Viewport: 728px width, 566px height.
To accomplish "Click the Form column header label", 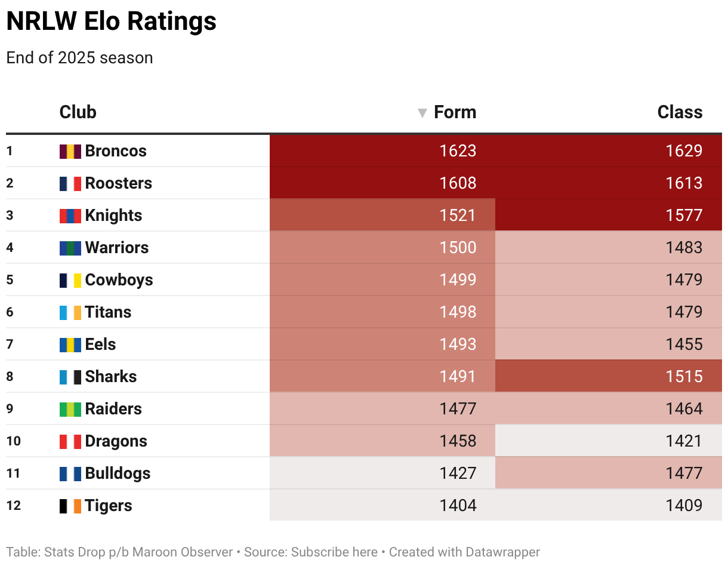I will 455,112.
